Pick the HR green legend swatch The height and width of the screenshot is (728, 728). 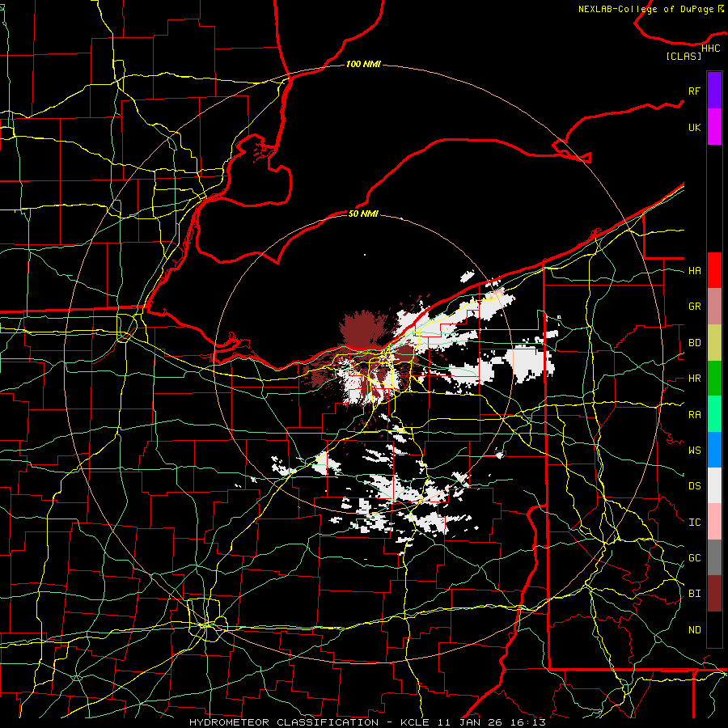tap(714, 378)
